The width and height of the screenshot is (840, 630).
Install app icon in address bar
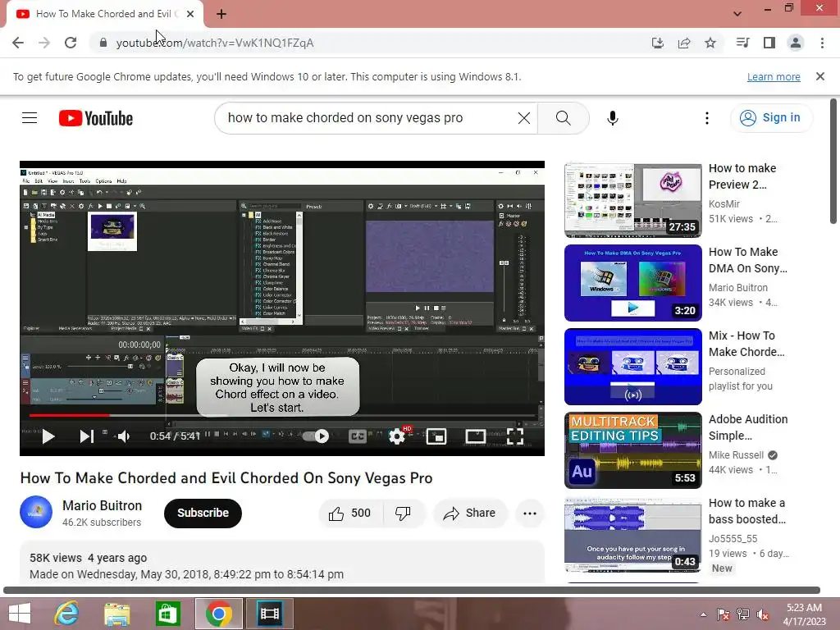click(x=657, y=43)
